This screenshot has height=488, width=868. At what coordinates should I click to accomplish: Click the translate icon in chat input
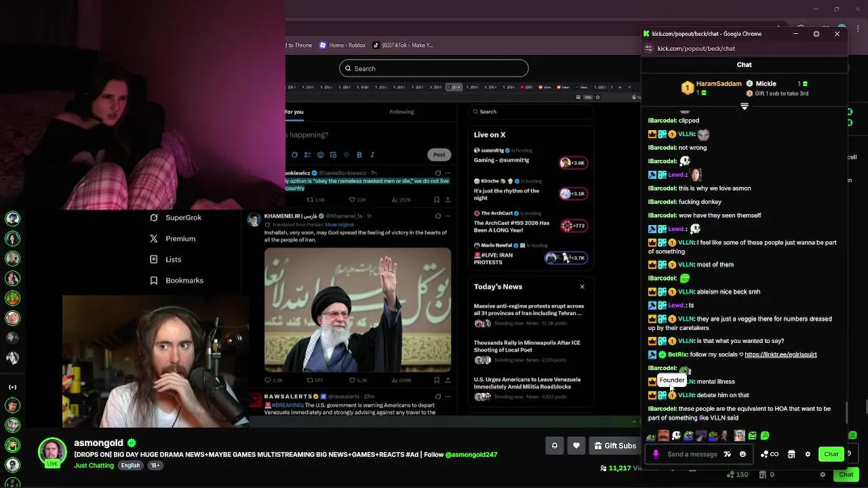tap(728, 454)
